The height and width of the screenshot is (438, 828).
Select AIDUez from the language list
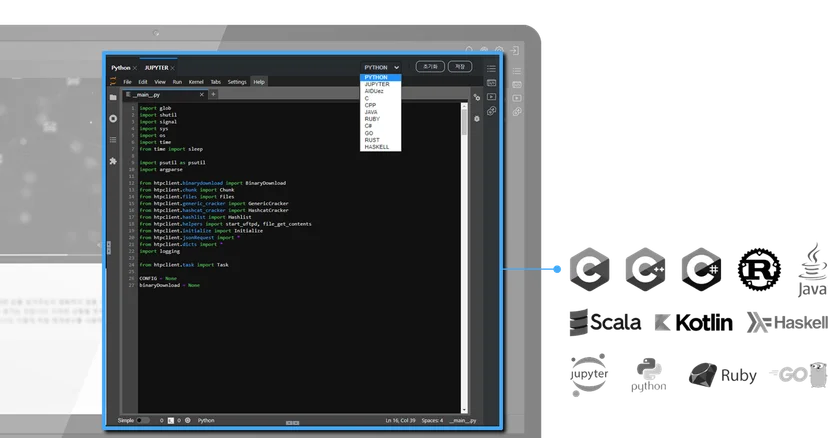[380, 91]
